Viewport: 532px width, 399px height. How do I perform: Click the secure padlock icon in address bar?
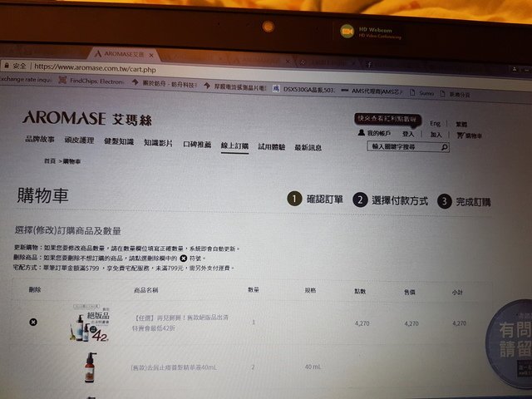[7, 65]
